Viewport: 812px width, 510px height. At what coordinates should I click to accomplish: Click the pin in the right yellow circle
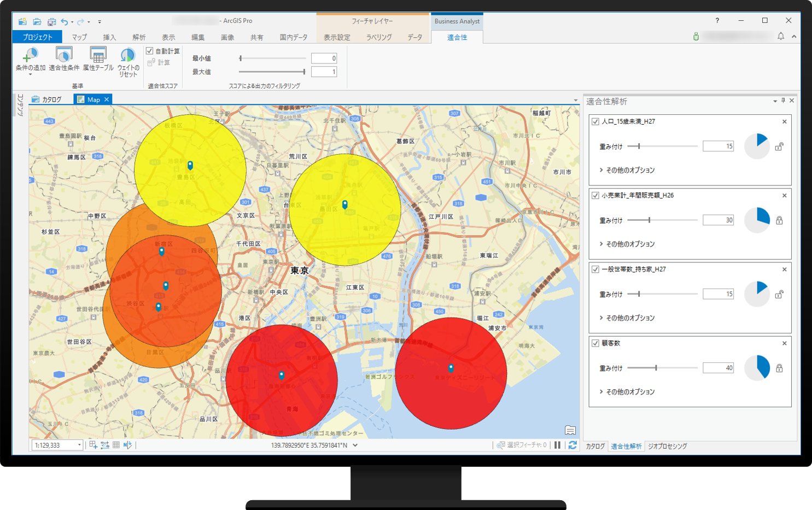[x=344, y=204]
